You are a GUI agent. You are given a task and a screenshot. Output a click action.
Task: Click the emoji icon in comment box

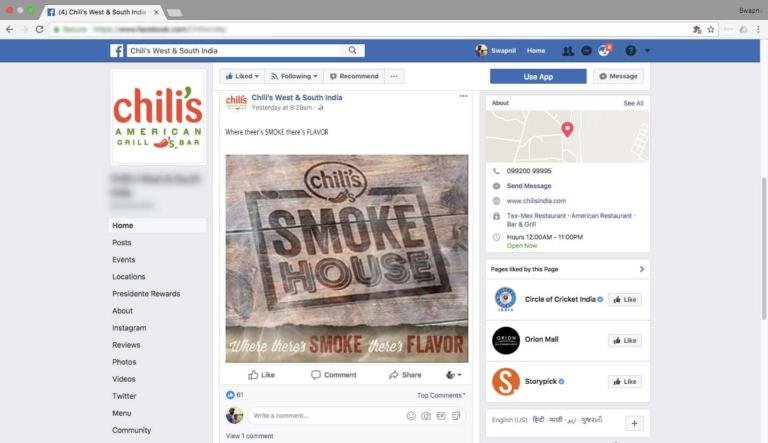click(411, 416)
